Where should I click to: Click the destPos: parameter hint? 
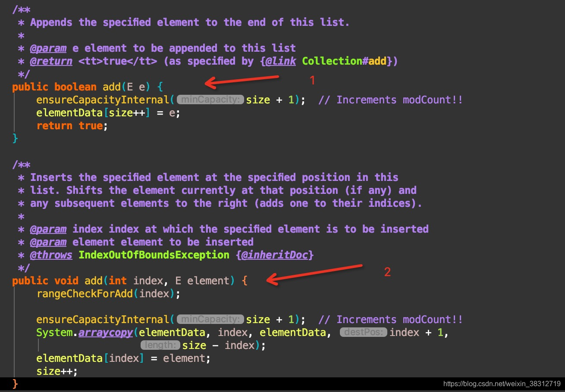pyautogui.click(x=364, y=332)
